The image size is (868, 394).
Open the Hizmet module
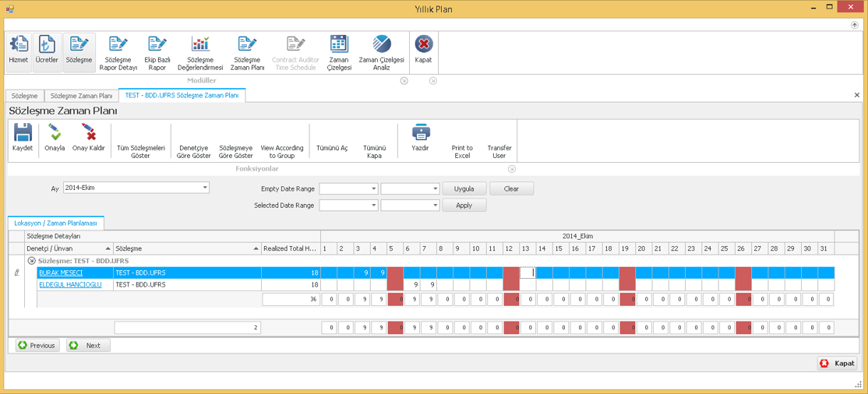click(19, 51)
